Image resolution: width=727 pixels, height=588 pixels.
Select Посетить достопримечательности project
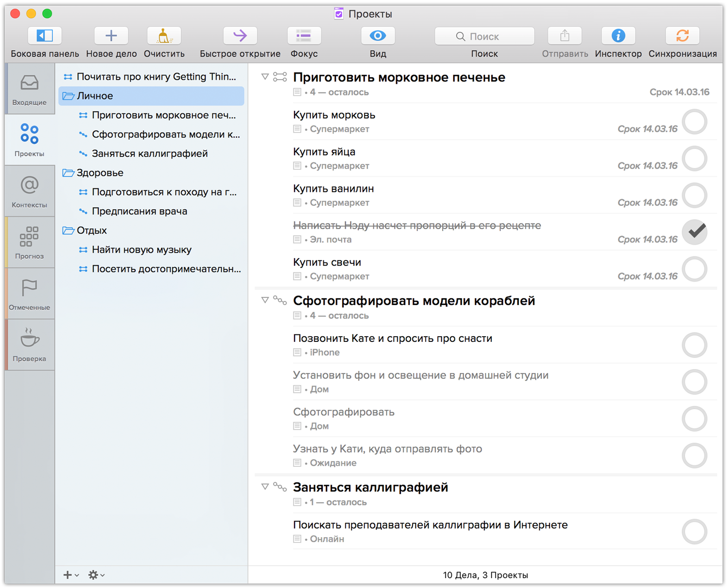[151, 269]
